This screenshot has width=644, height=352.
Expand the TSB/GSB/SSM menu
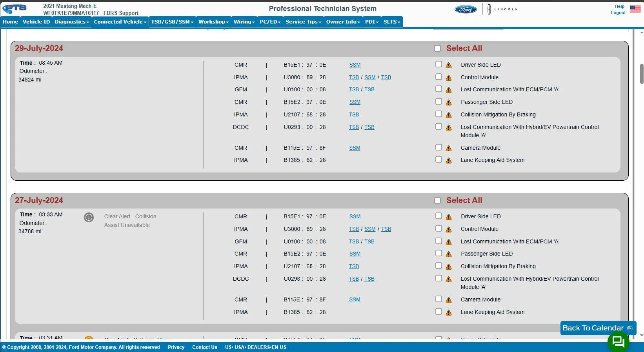tap(172, 22)
